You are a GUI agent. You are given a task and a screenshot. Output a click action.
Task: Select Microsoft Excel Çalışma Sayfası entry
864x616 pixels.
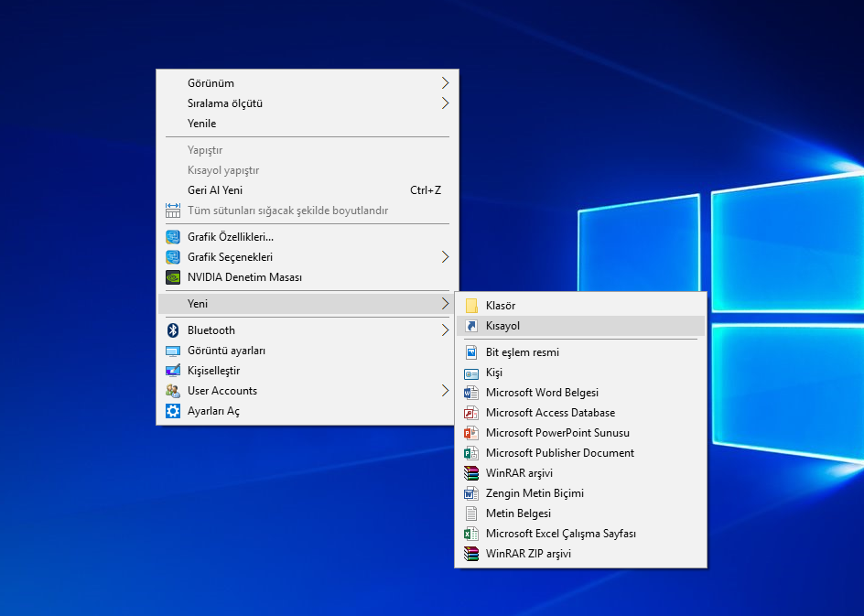click(581, 534)
